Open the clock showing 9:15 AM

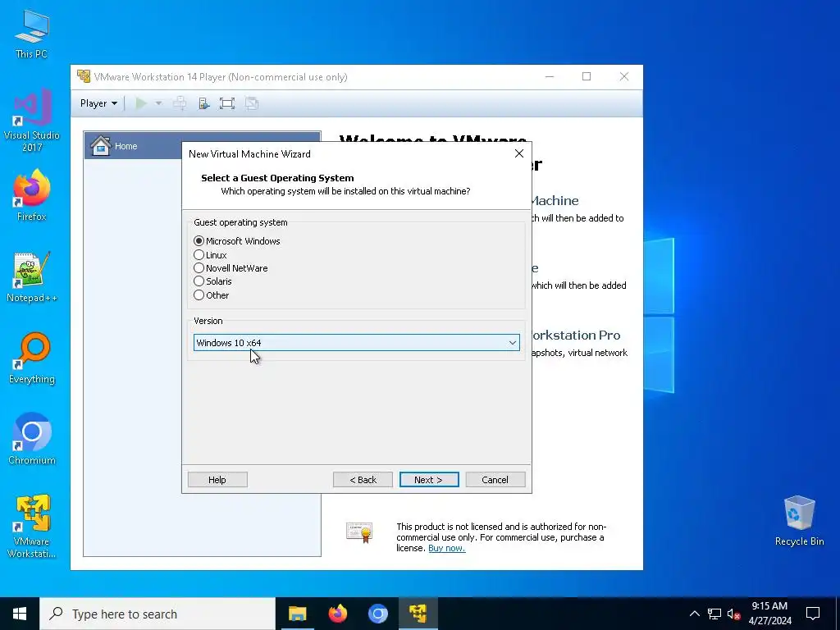[769, 614]
